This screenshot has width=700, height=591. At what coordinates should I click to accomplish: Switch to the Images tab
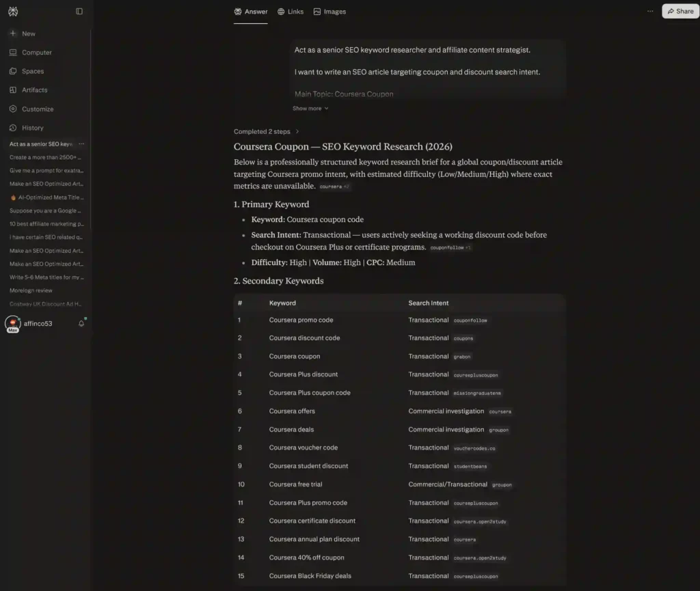click(329, 12)
